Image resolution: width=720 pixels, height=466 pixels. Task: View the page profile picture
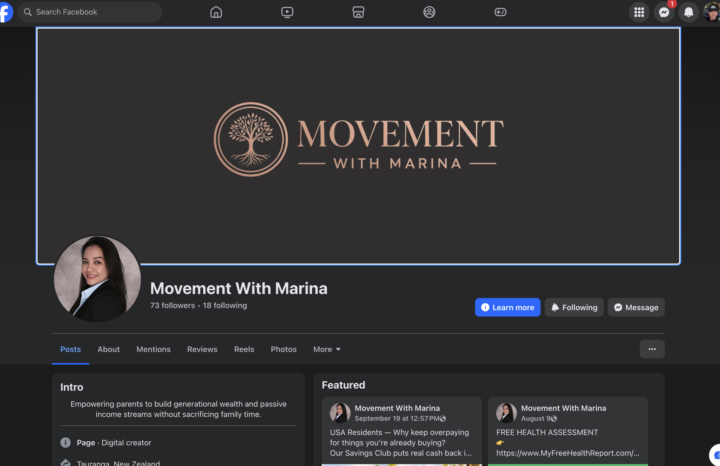pos(97,279)
